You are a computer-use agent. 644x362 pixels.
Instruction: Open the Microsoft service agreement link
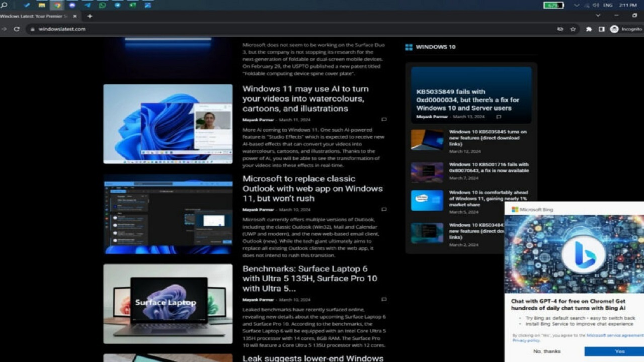[x=615, y=335]
